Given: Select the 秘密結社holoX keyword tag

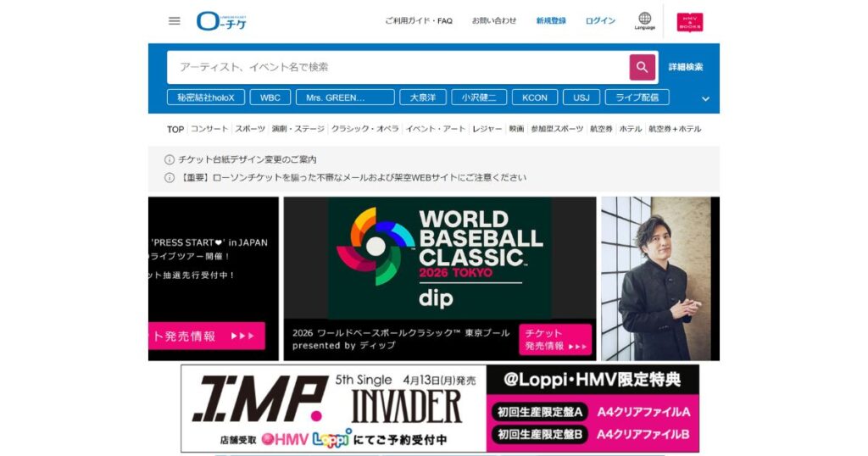Looking at the screenshot, I should point(206,97).
